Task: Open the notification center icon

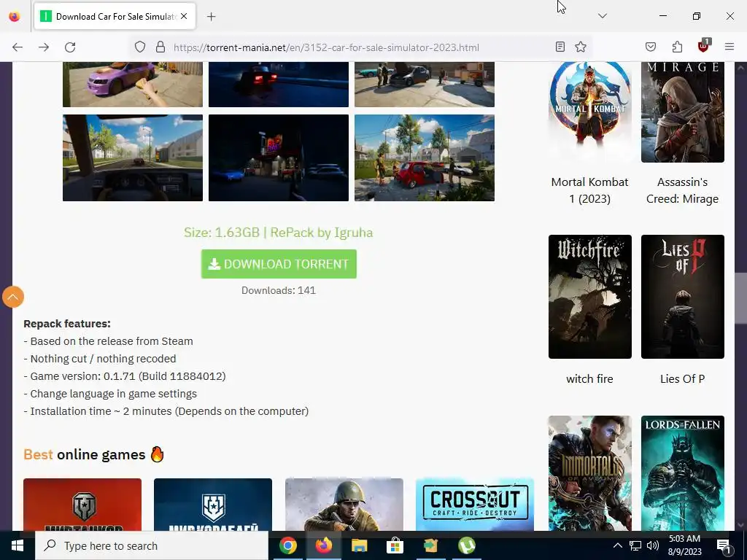Action: pos(723,545)
